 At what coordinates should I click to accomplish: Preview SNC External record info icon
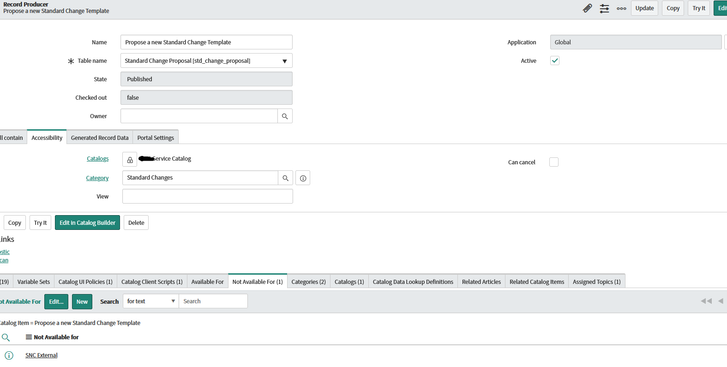pos(9,355)
